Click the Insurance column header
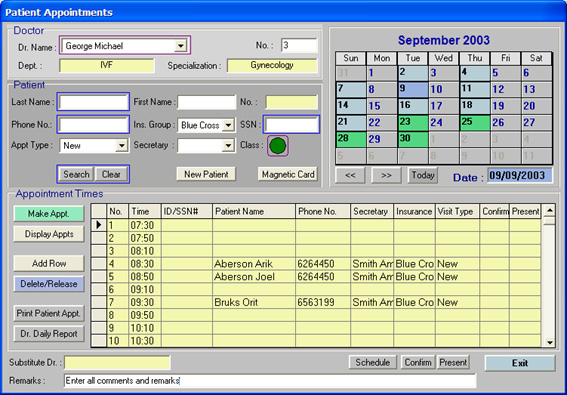567x395 pixels. pos(414,211)
